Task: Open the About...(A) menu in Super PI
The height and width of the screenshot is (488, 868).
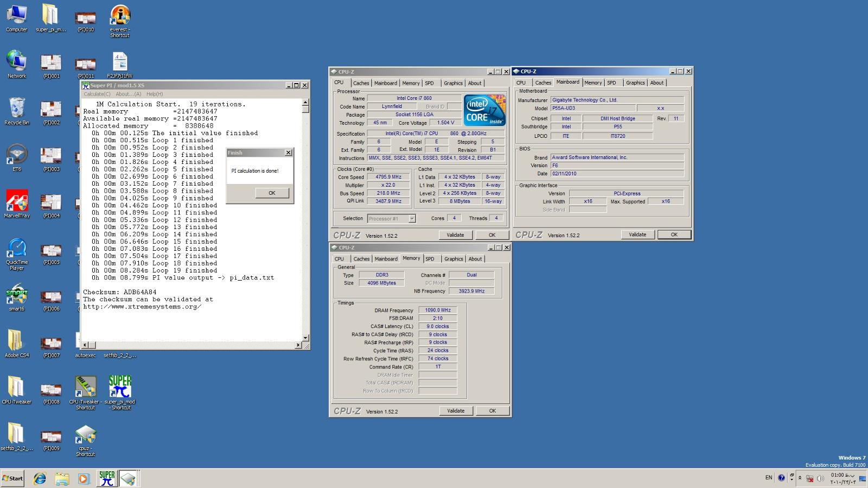Action: pos(129,94)
